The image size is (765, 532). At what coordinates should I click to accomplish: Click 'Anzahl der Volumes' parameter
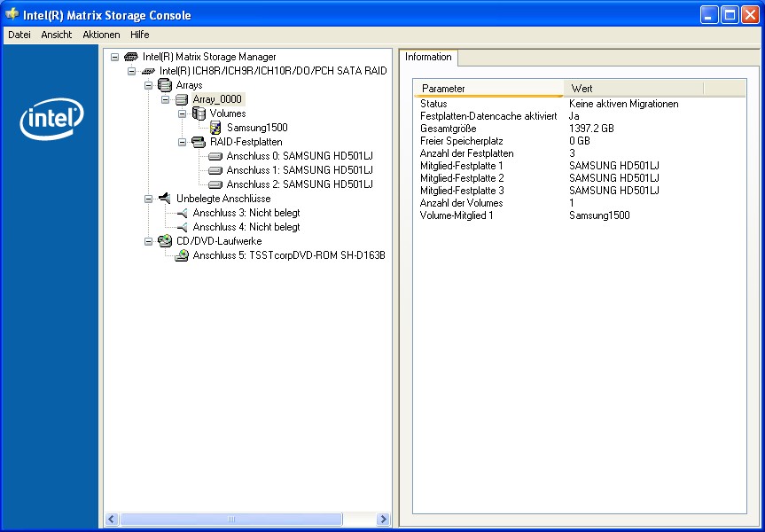tap(461, 203)
